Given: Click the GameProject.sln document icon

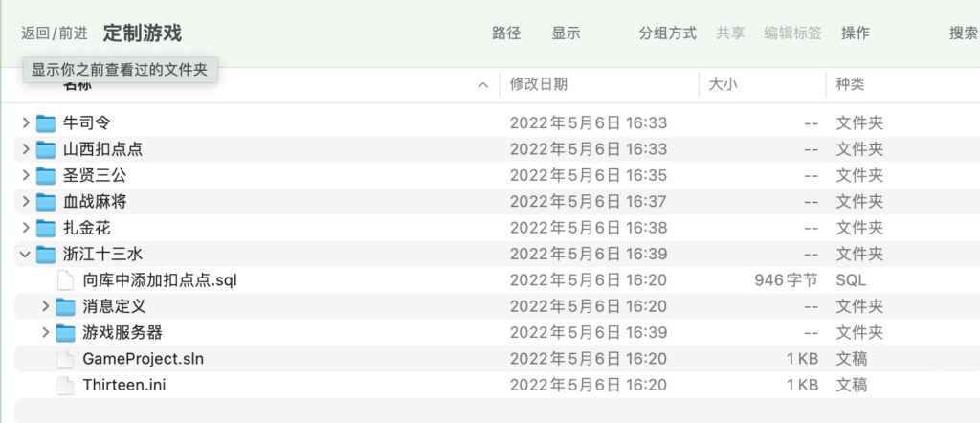Looking at the screenshot, I should (x=65, y=359).
